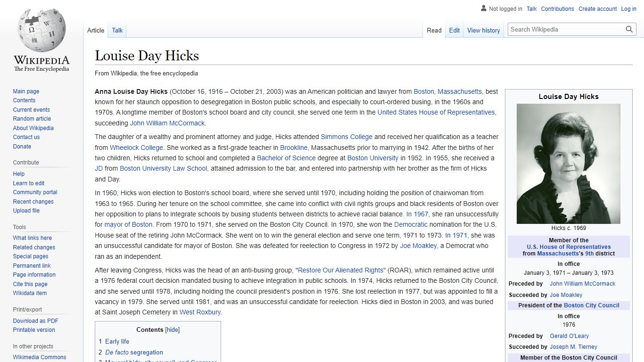Open Current events in sidebar
This screenshot has height=362, width=644.
(31, 110)
